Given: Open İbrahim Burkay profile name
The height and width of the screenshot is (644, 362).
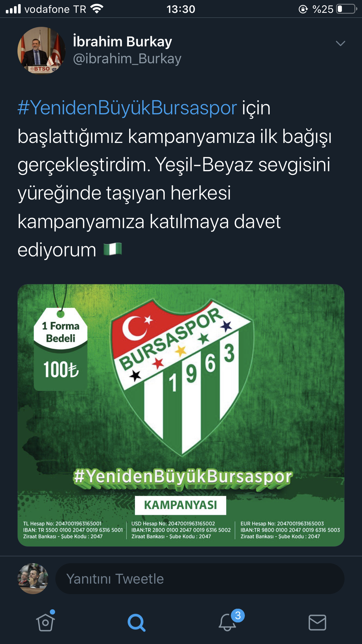Looking at the screenshot, I should coord(122,41).
